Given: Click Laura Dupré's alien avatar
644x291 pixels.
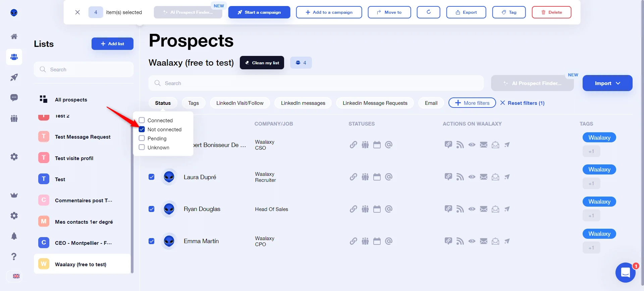Looking at the screenshot, I should [169, 177].
